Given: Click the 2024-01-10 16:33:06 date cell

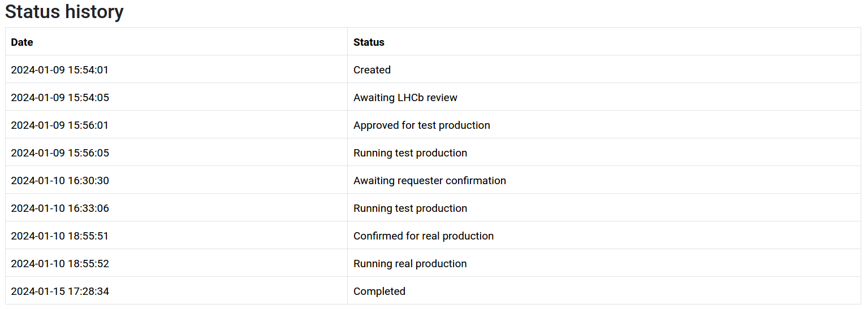Looking at the screenshot, I should coord(60,208).
